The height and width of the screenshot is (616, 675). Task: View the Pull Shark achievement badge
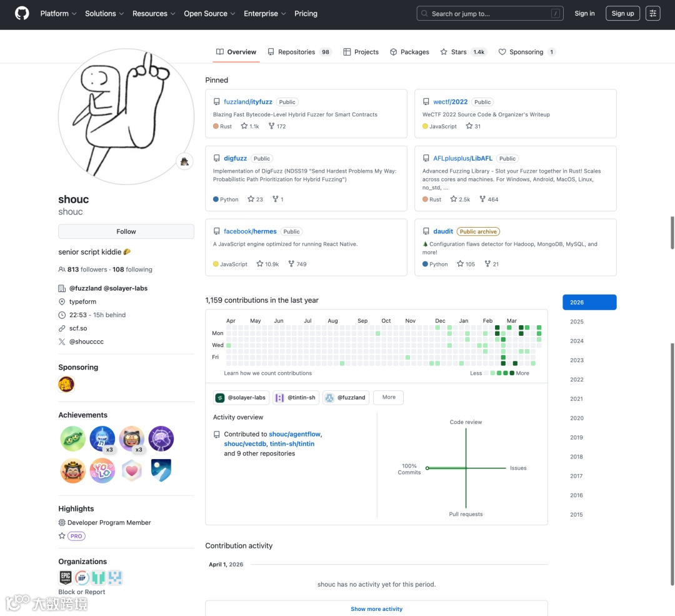pyautogui.click(x=102, y=438)
